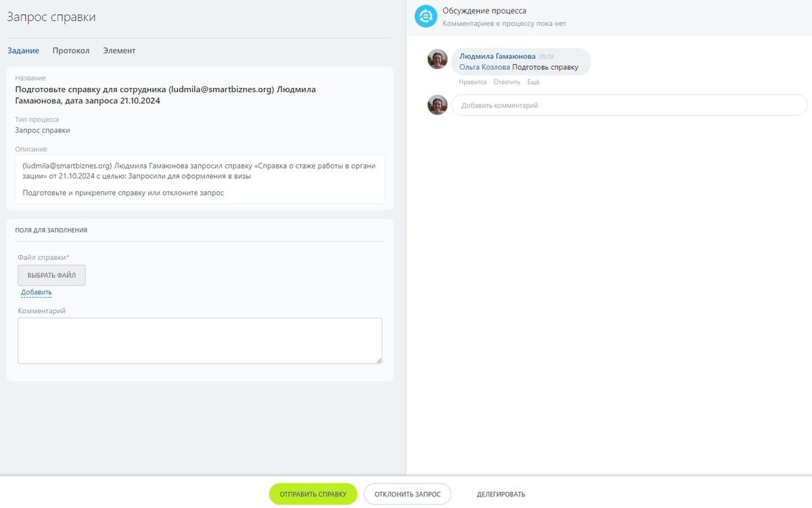Click the process discussion chat icon

click(x=426, y=16)
